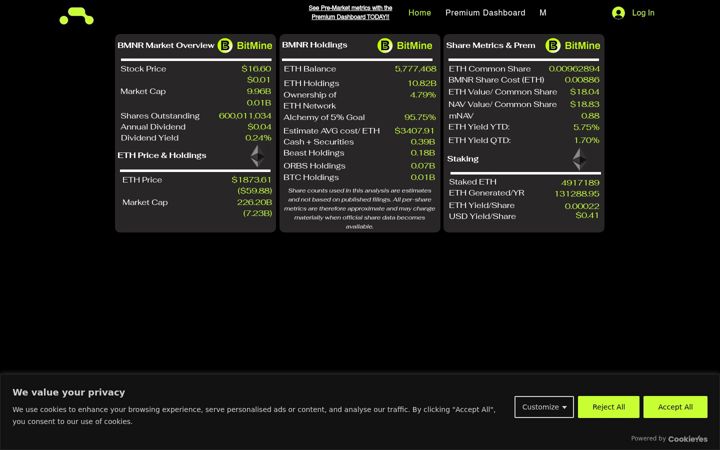Click the Alchemy of 5% Goal value 95.75%

(420, 117)
